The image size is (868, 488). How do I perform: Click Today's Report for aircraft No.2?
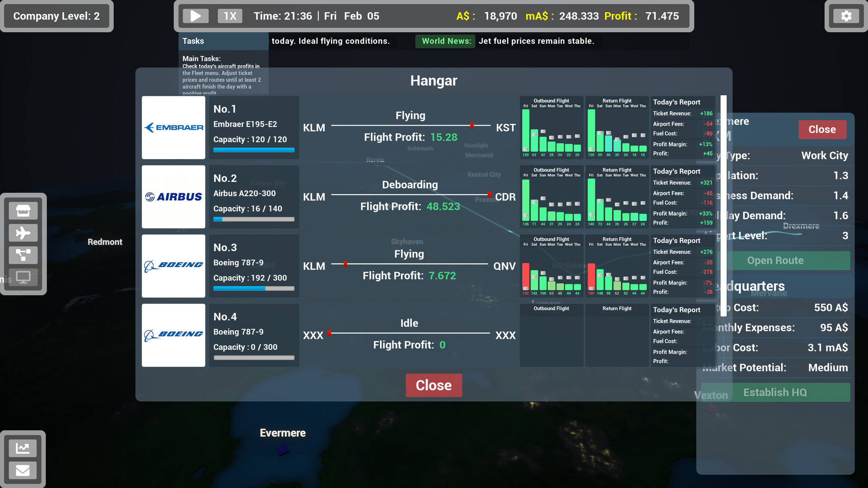683,197
